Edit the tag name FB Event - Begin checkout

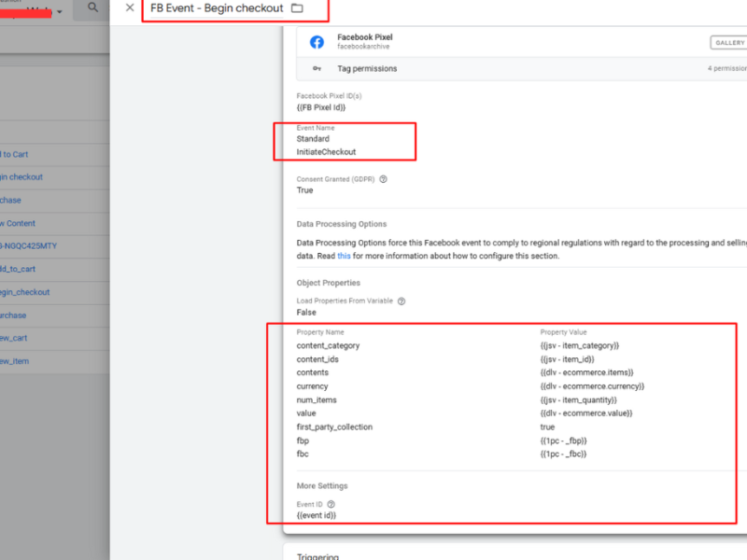[x=217, y=8]
